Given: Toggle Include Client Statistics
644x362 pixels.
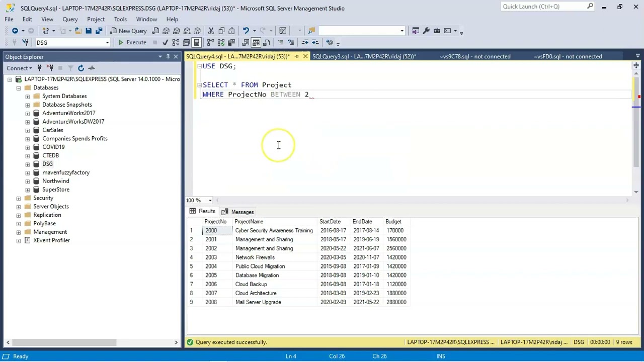Looking at the screenshot, I should (231, 43).
